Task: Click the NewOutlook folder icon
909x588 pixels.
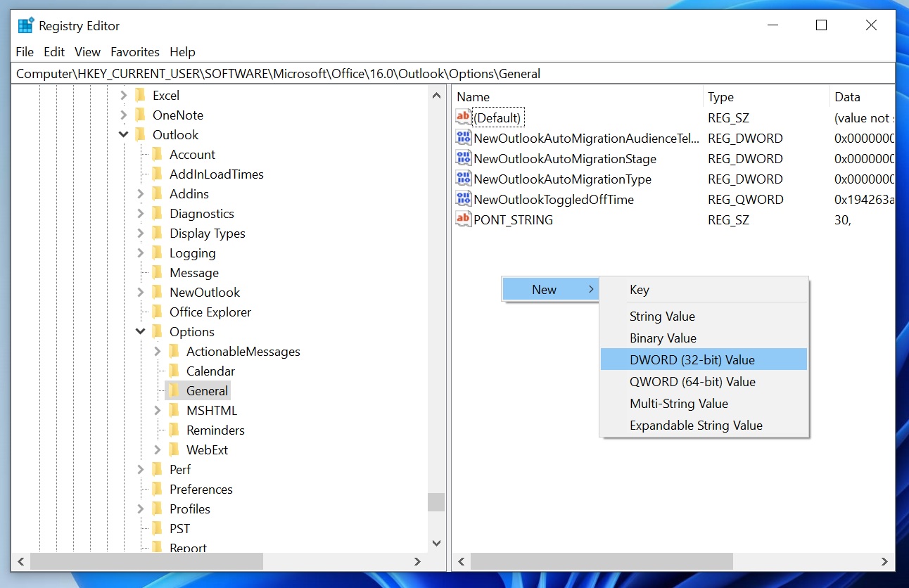Action: (x=157, y=293)
